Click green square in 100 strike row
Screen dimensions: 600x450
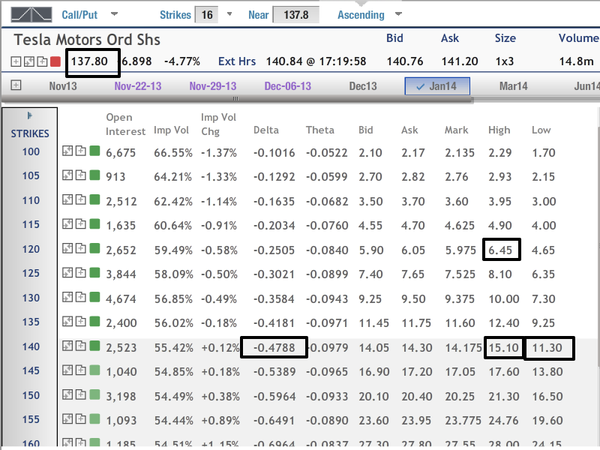point(95,151)
